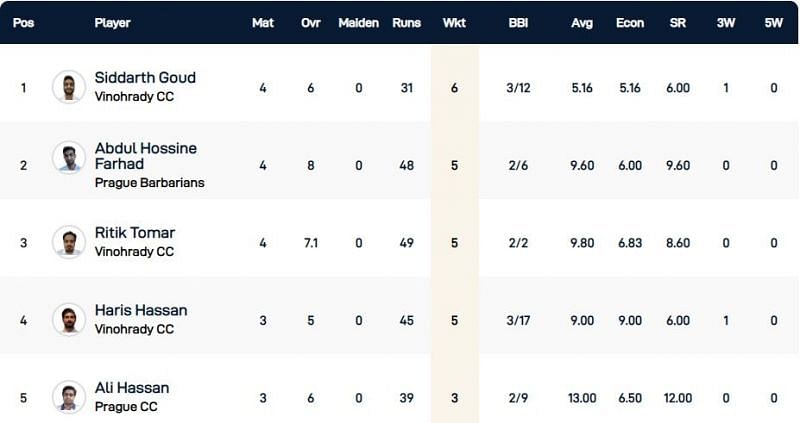This screenshot has height=423, width=800.
Task: Click Siddarth Goud's avatar photo
Action: (69, 87)
